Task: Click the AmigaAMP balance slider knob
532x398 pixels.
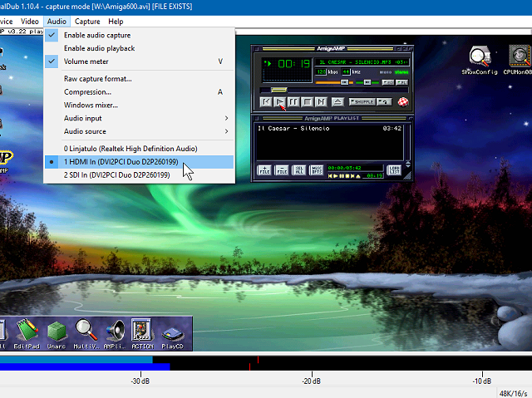Action: (x=367, y=82)
